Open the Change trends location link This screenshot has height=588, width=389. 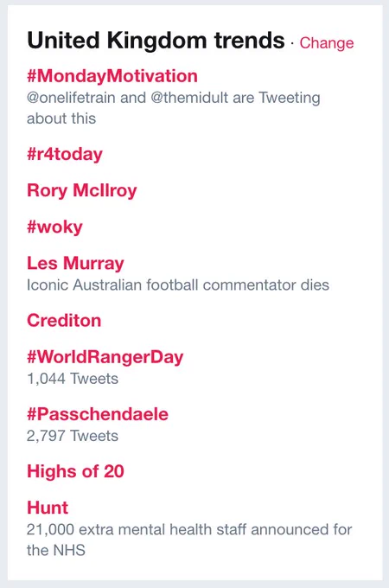(x=327, y=43)
